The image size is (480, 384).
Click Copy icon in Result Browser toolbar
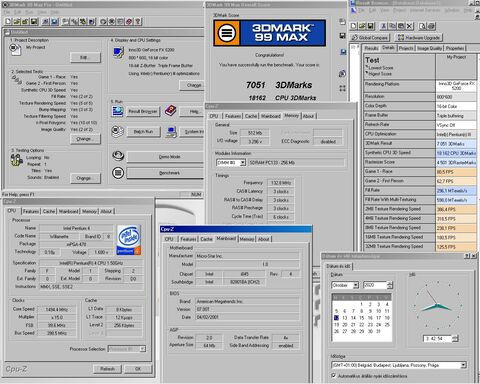pos(393,26)
